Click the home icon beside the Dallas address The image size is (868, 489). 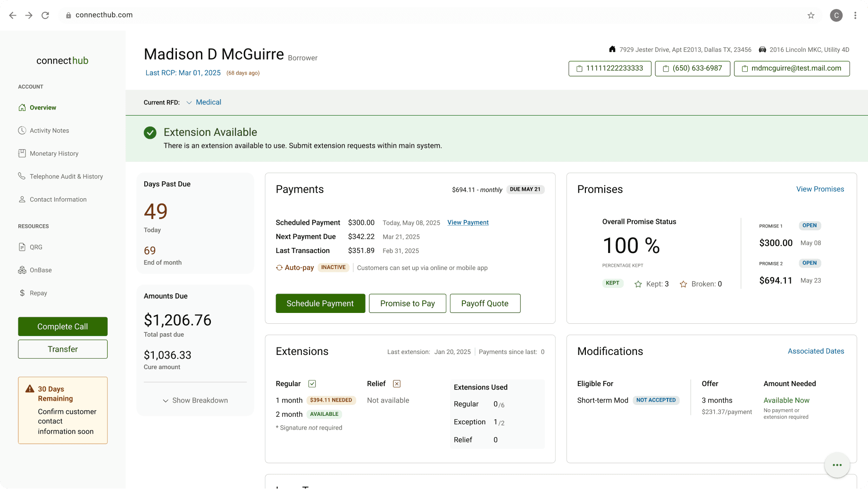pyautogui.click(x=612, y=49)
